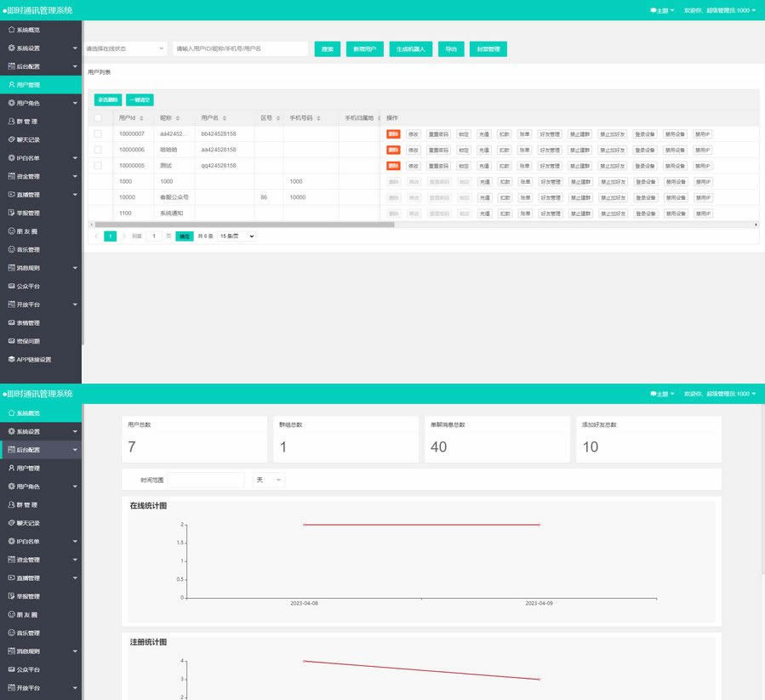The height and width of the screenshot is (700, 765).
Task: Click the horizontal scrollbar under the user table
Action: click(244, 225)
